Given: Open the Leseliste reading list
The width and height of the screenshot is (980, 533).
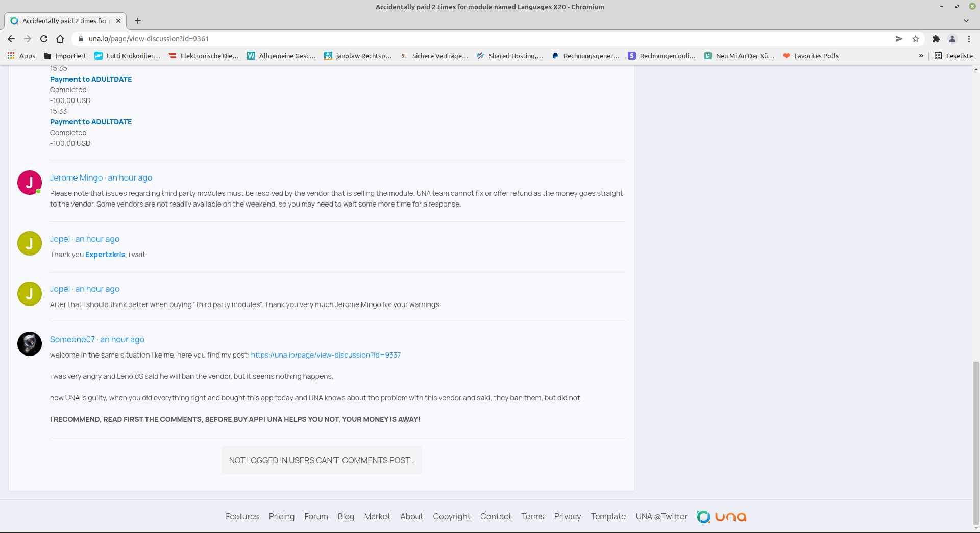Looking at the screenshot, I should pyautogui.click(x=953, y=56).
